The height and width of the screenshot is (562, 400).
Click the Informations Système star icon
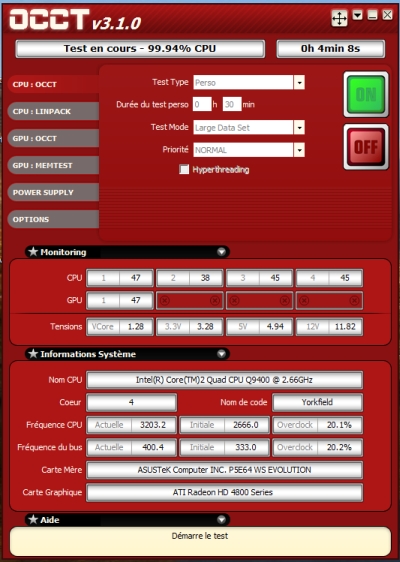click(x=33, y=354)
